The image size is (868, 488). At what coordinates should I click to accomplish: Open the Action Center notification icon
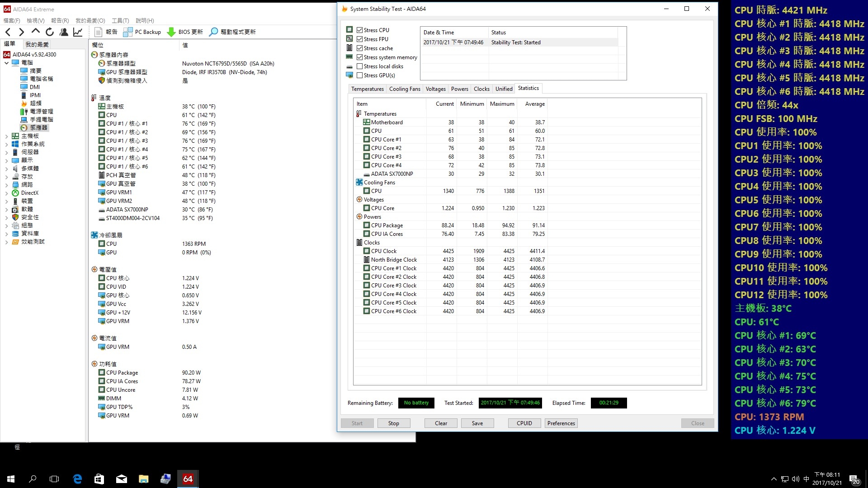tap(854, 479)
